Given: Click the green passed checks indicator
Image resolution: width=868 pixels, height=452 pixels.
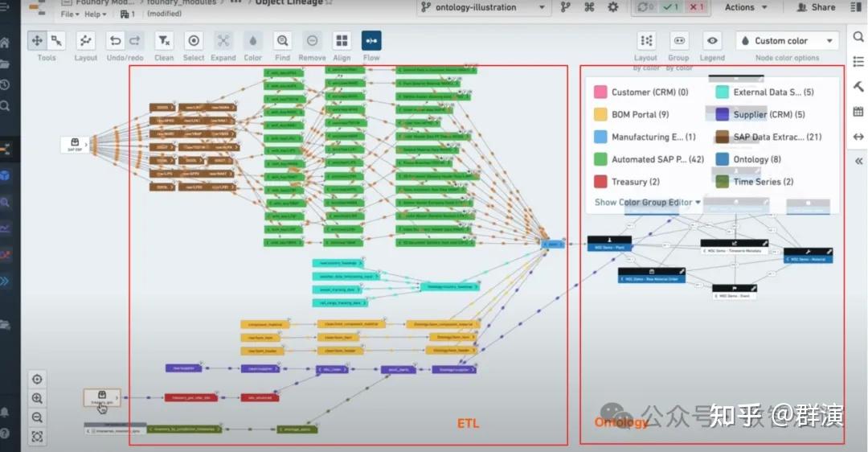Looking at the screenshot, I should tap(671, 7).
